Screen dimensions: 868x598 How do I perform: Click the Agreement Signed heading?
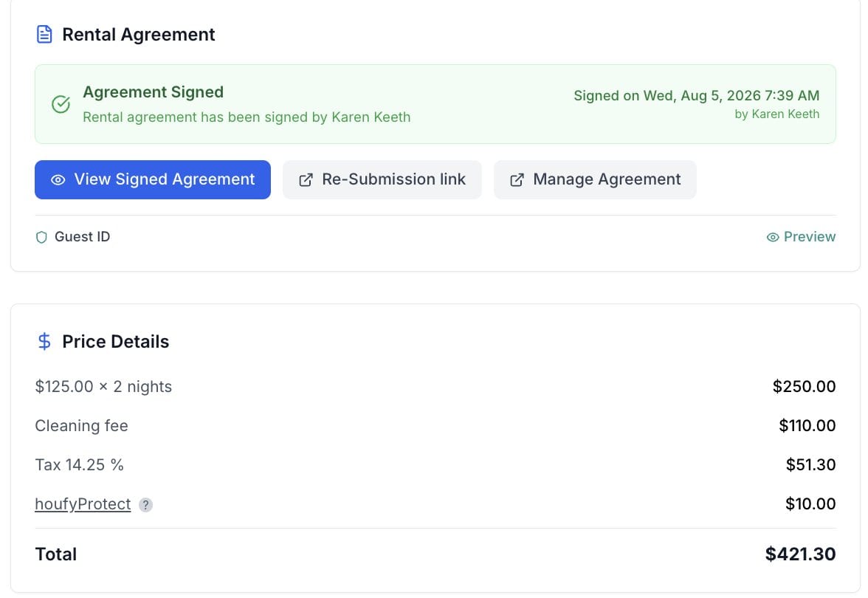coord(154,92)
